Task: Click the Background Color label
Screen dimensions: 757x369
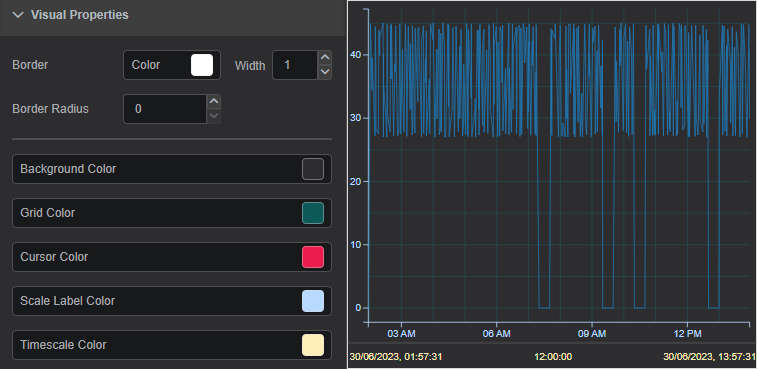Action: [x=68, y=169]
